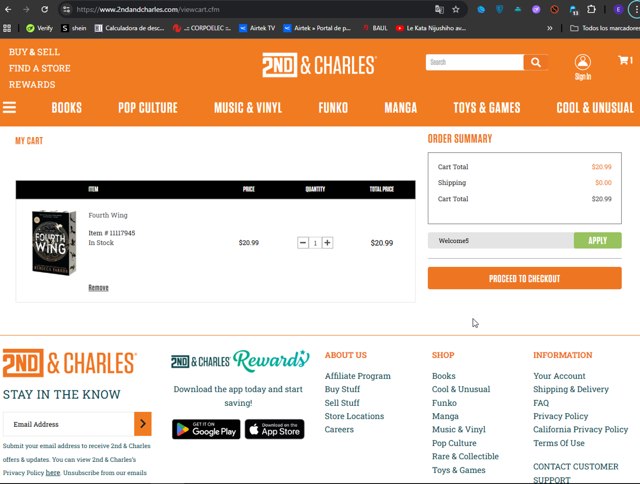This screenshot has height=484, width=640.
Task: Open the extensions puzzle icon
Action: coord(591,9)
